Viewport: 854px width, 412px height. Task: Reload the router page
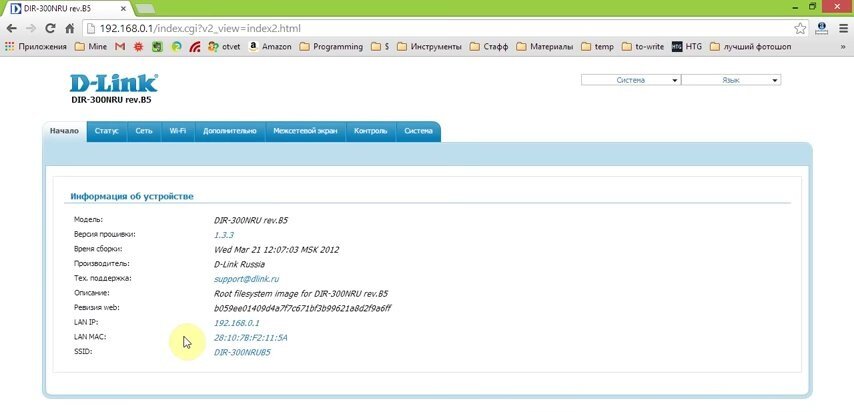(x=50, y=28)
